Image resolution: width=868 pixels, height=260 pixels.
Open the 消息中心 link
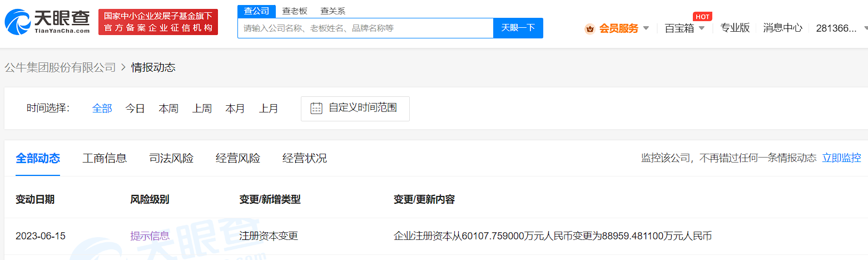tap(783, 28)
